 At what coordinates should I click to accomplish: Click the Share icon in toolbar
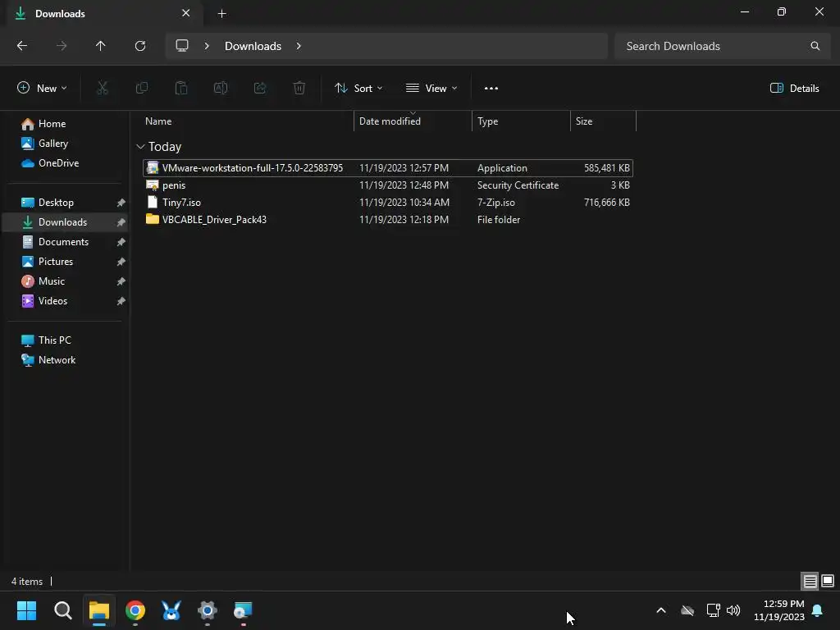[260, 88]
